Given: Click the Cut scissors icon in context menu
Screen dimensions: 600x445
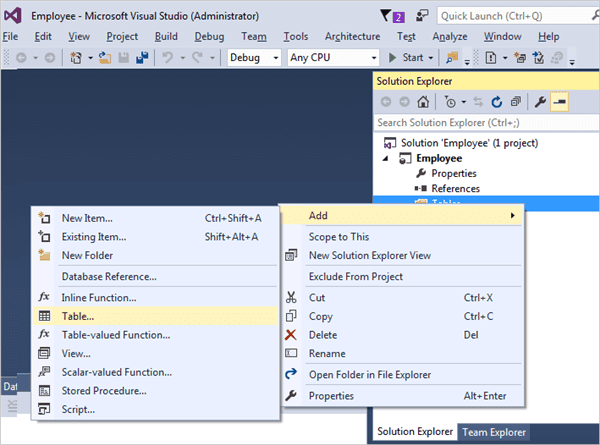Looking at the screenshot, I should 291,297.
